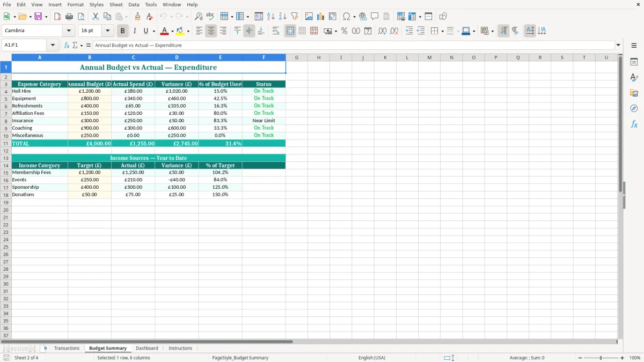Open the Data menu
This screenshot has width=644, height=362.
tap(134, 4)
